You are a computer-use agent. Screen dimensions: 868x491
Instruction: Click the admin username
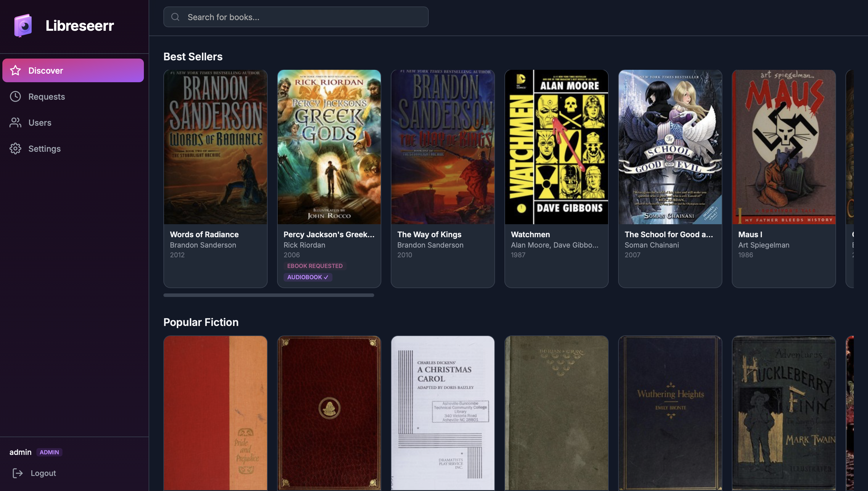pos(20,452)
